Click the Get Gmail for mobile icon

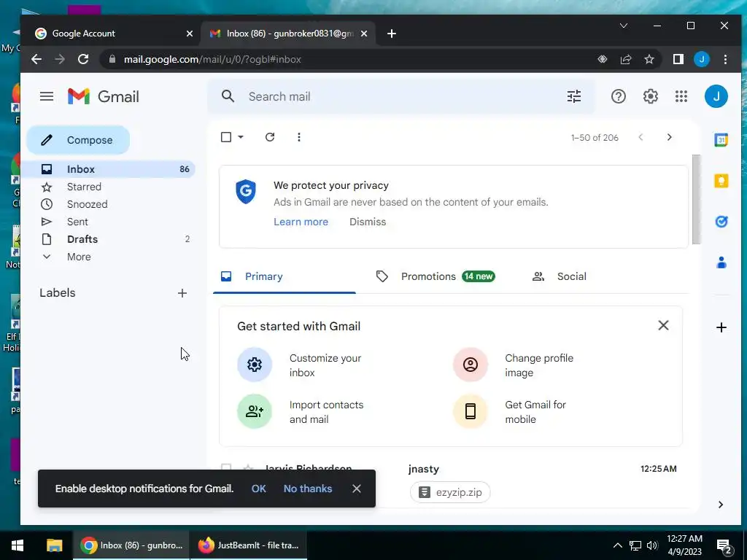pos(471,411)
